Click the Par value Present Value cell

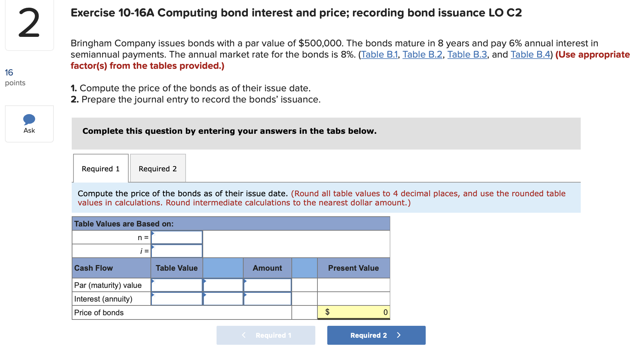(353, 285)
